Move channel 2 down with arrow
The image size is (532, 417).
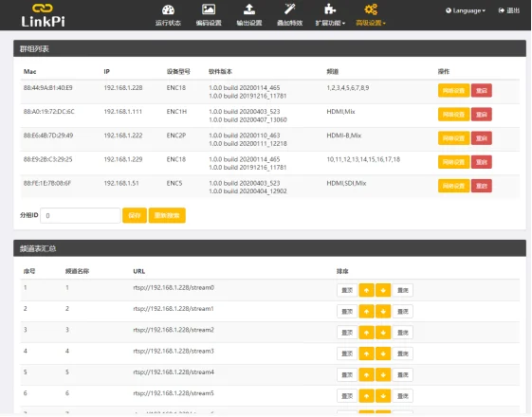[x=383, y=311]
